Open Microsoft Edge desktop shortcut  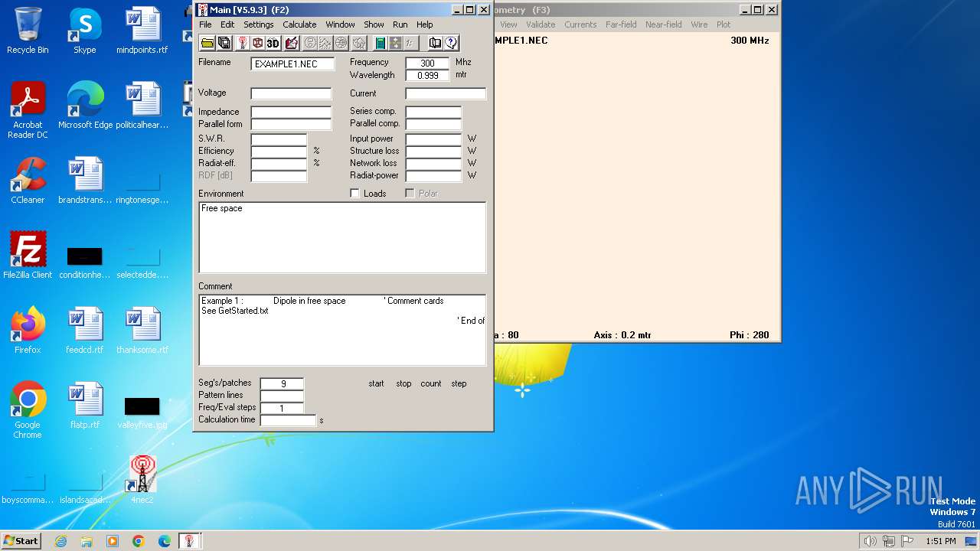[x=85, y=106]
